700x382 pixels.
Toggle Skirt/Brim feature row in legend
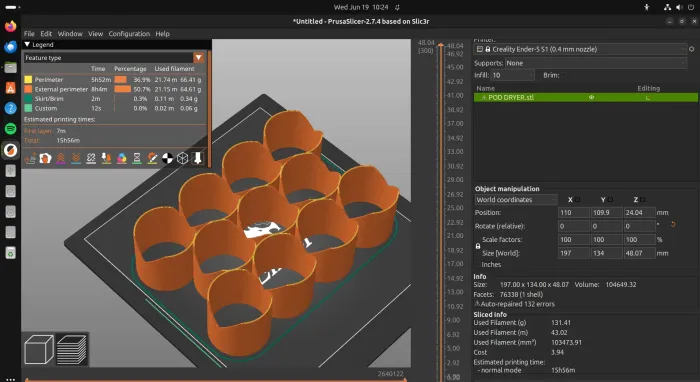click(114, 99)
